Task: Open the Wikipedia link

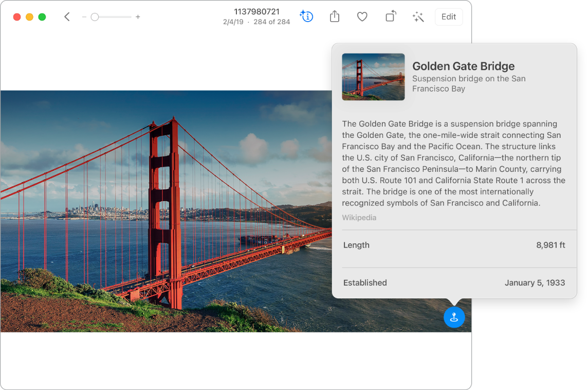Action: pos(359,217)
